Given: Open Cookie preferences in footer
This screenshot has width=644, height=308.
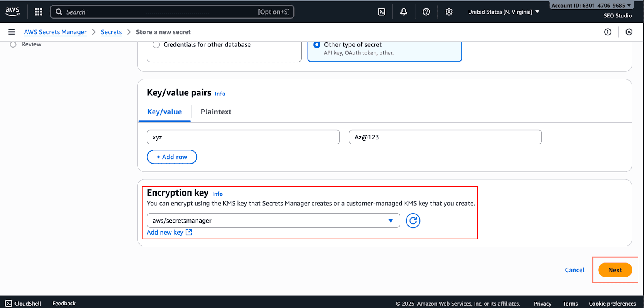Looking at the screenshot, I should tap(612, 304).
